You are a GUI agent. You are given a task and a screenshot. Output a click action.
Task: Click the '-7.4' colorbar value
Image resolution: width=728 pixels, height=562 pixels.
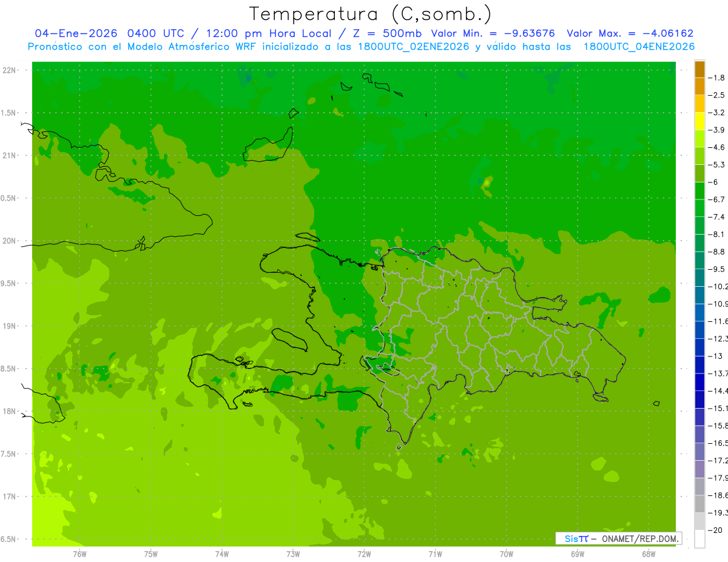click(x=717, y=216)
